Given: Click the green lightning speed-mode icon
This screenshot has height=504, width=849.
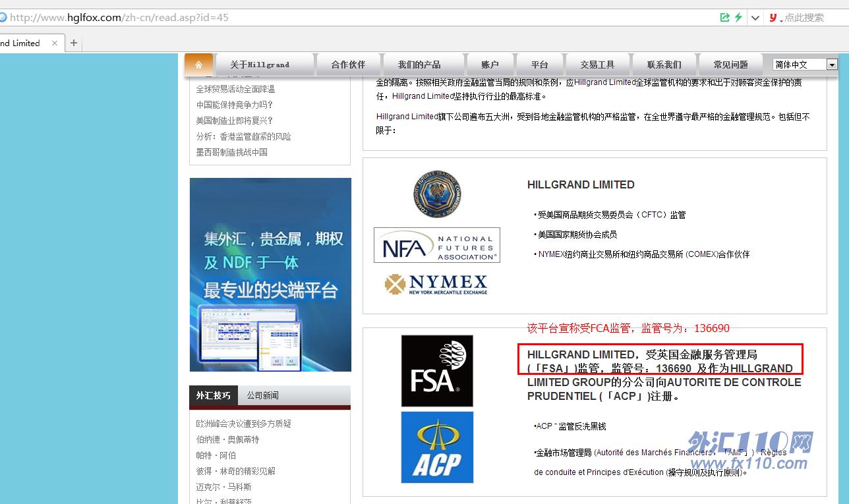Looking at the screenshot, I should (738, 18).
